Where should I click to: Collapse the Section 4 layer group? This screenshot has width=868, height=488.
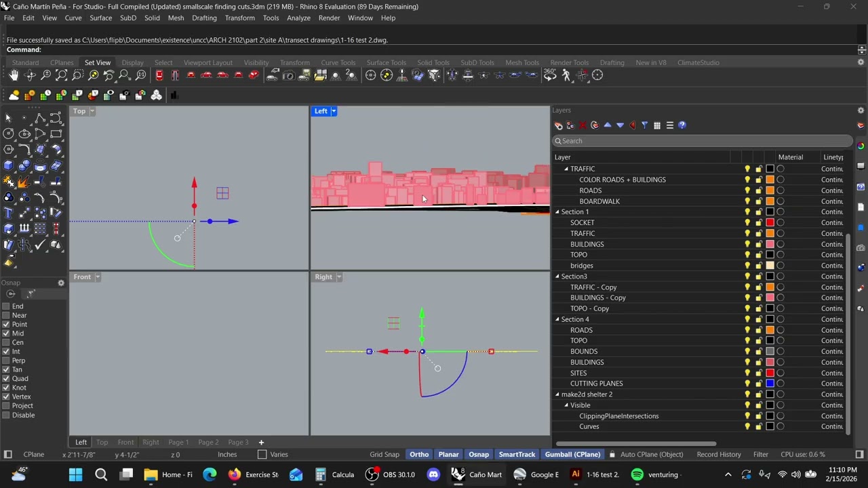click(557, 319)
